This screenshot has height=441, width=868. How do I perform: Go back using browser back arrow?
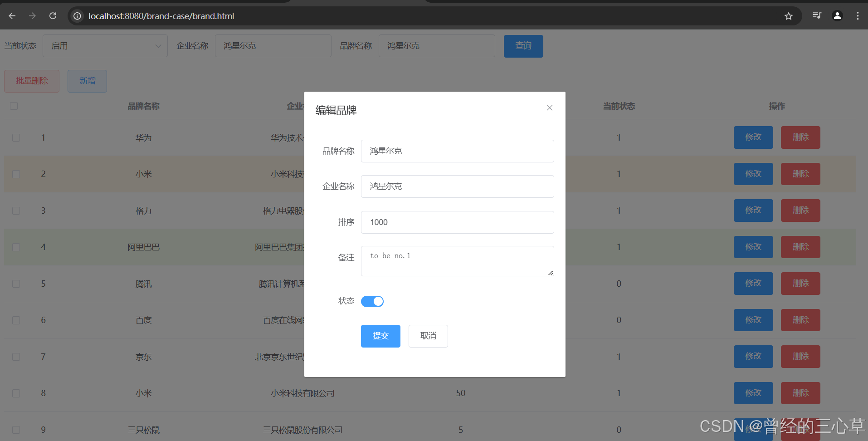point(12,16)
